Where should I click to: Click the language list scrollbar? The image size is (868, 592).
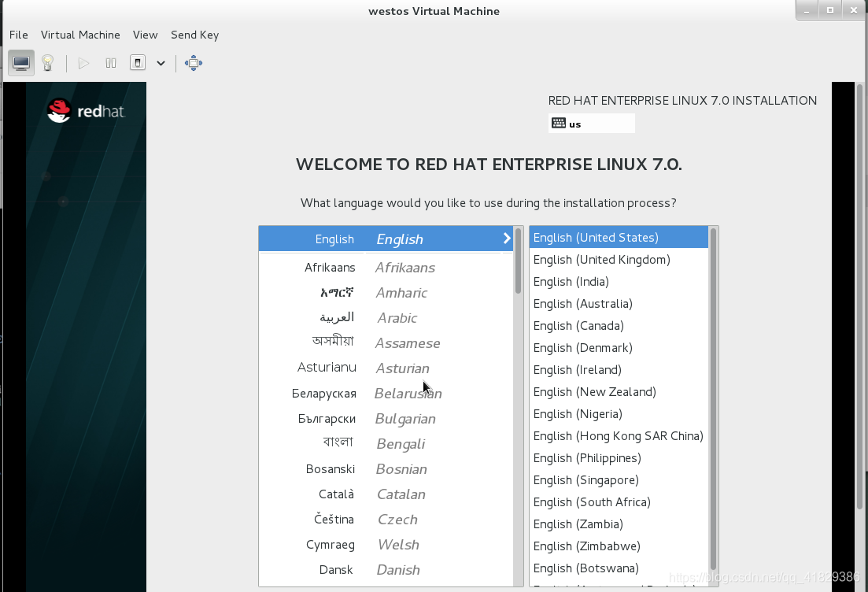[x=518, y=261]
